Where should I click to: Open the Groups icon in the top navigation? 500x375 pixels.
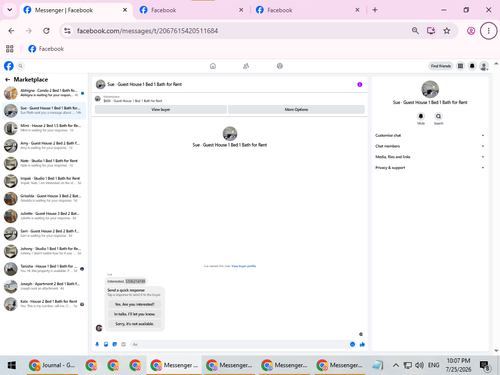click(x=280, y=66)
